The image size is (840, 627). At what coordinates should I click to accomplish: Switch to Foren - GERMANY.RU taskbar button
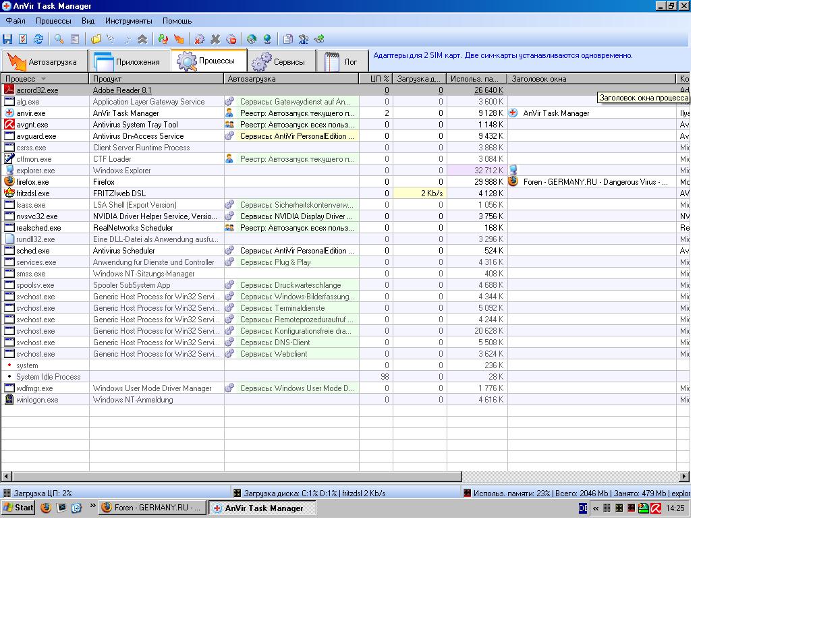coord(152,508)
